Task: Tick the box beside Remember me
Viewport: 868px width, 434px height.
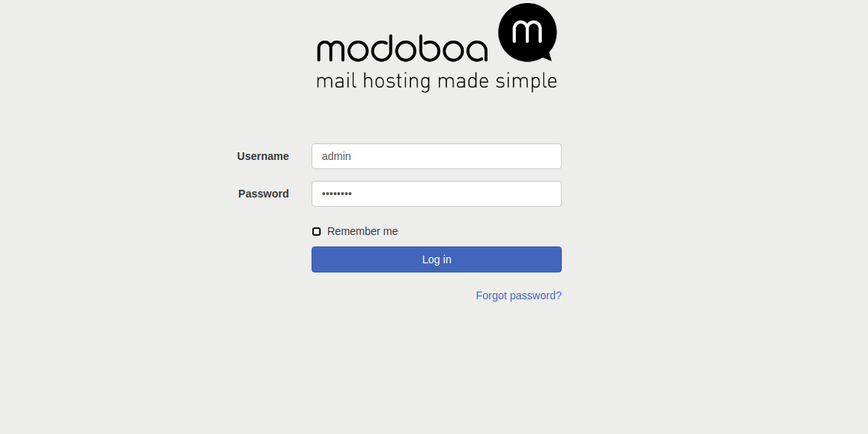Action: (x=316, y=231)
